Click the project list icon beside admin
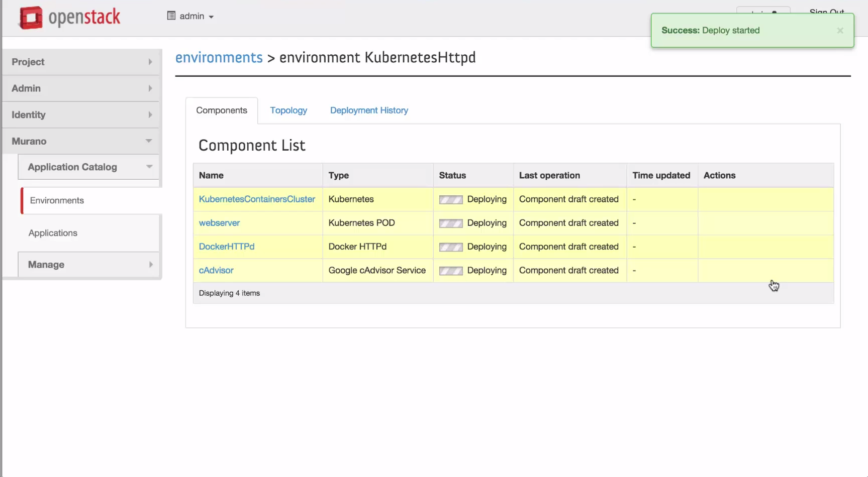The height and width of the screenshot is (477, 868). pyautogui.click(x=171, y=16)
